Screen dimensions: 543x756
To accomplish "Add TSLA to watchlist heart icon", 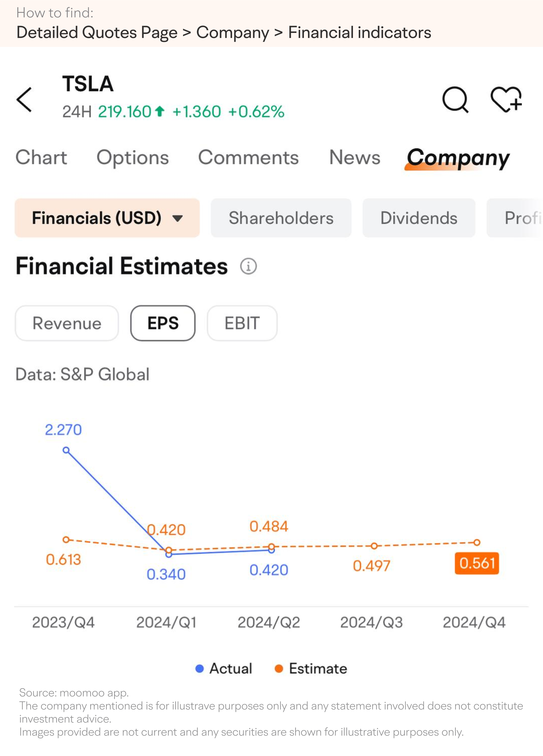I will coord(506,99).
